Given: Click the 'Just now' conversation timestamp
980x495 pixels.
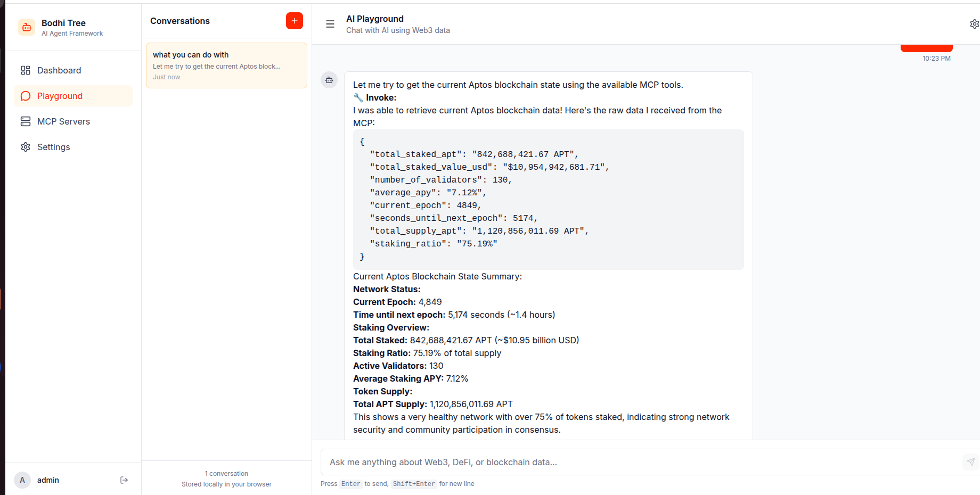Looking at the screenshot, I should tap(166, 77).
